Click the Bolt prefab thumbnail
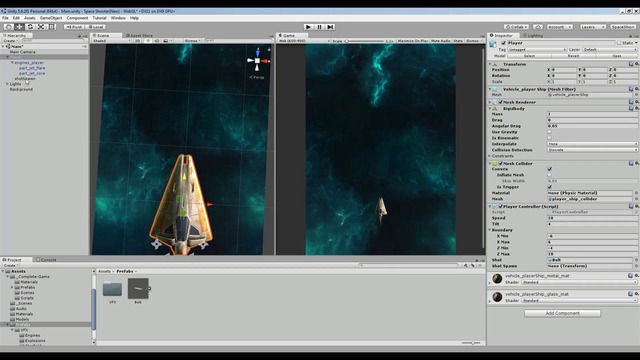Viewport: 640px width, 360px height. (x=138, y=288)
